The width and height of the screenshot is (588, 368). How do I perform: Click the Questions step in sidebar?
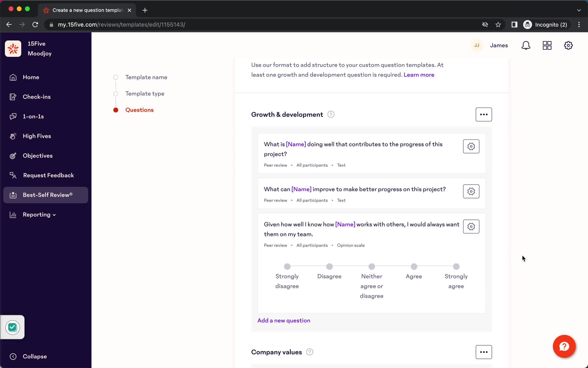139,110
